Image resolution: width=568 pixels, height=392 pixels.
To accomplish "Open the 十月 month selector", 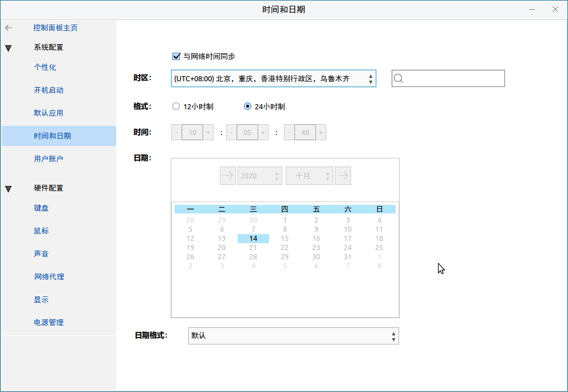I will coord(309,176).
